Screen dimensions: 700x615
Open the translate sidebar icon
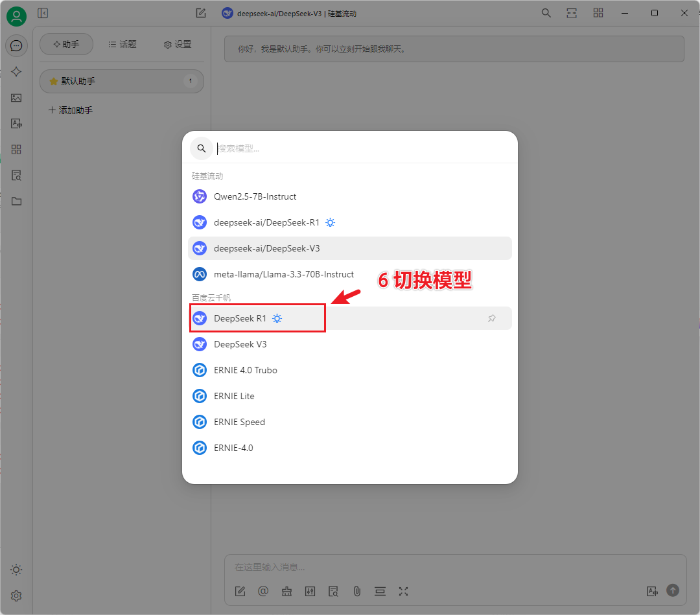(x=16, y=124)
